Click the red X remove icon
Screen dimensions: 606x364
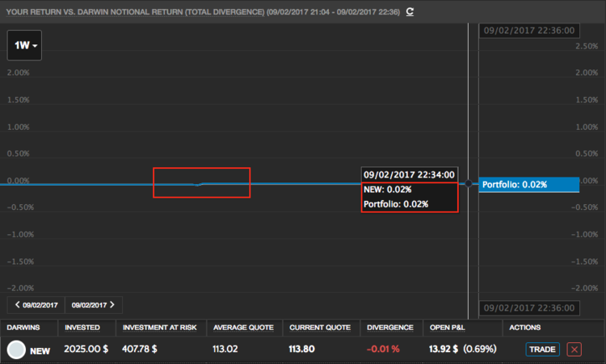pos(574,349)
